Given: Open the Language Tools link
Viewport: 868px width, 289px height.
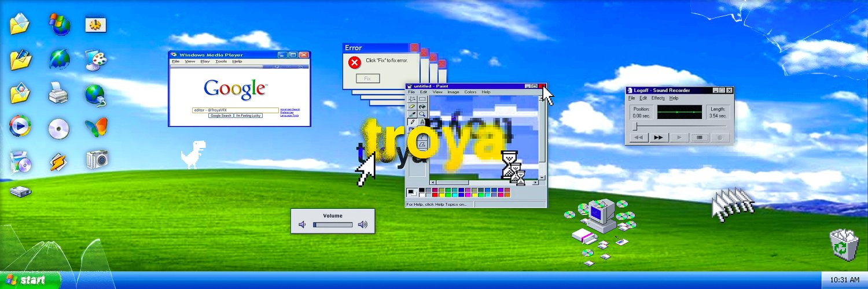Looking at the screenshot, I should pyautogui.click(x=289, y=116).
